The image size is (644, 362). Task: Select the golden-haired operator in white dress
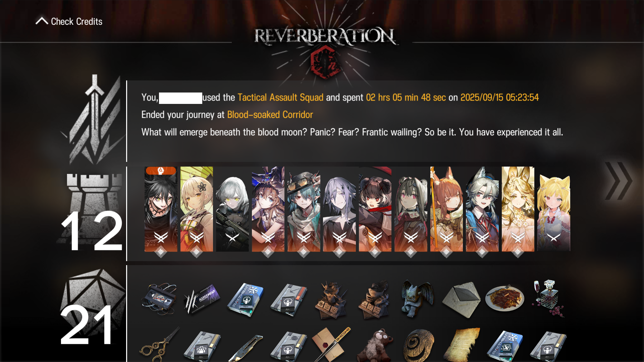pyautogui.click(x=518, y=209)
